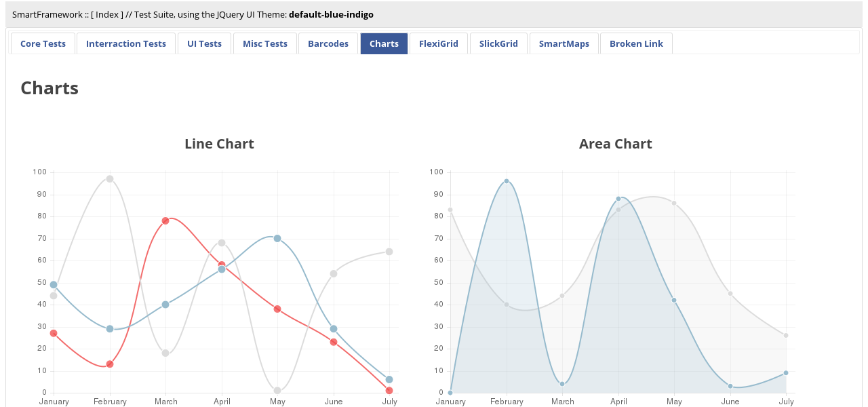This screenshot has width=868, height=407.
Task: Click the red March point in Line Chart
Action: point(165,220)
